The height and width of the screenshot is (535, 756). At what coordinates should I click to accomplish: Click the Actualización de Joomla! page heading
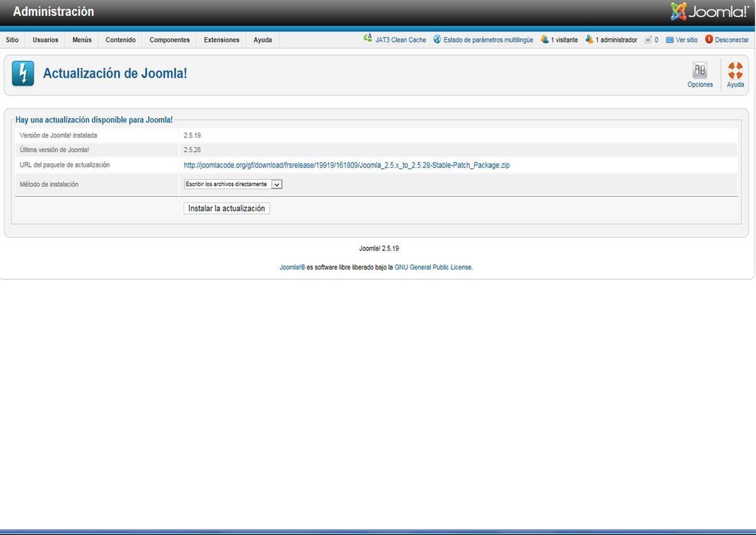115,74
